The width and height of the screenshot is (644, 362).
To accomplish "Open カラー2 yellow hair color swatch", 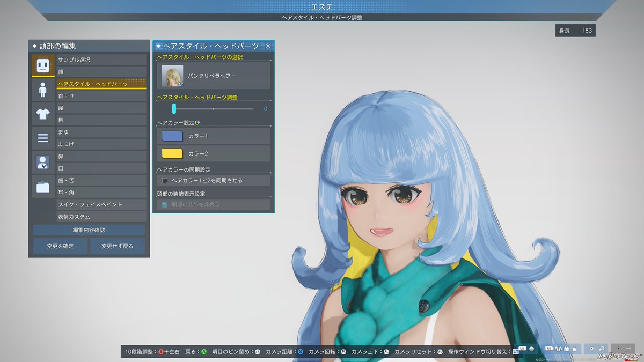I will pos(172,154).
